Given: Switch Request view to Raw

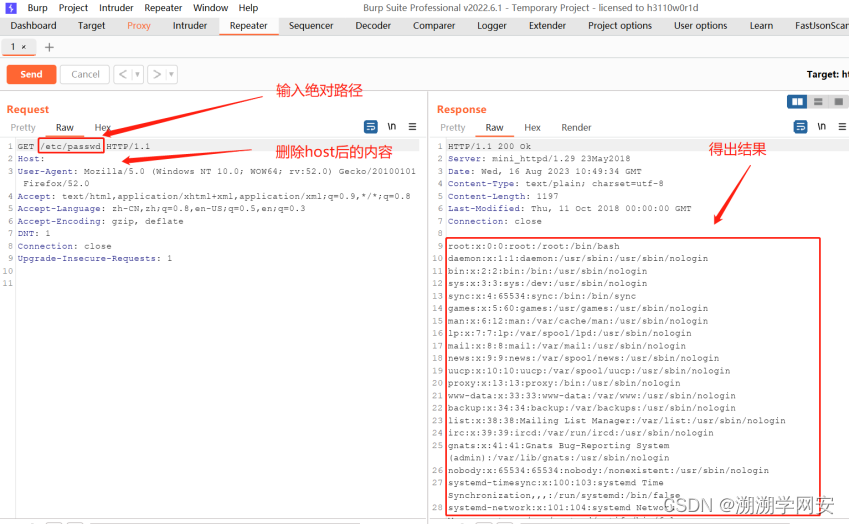Looking at the screenshot, I should tap(64, 128).
